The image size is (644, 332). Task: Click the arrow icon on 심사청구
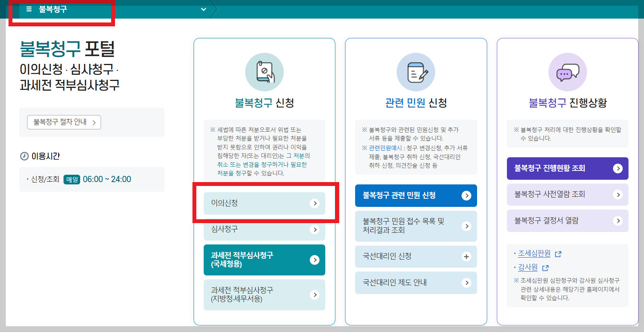315,230
